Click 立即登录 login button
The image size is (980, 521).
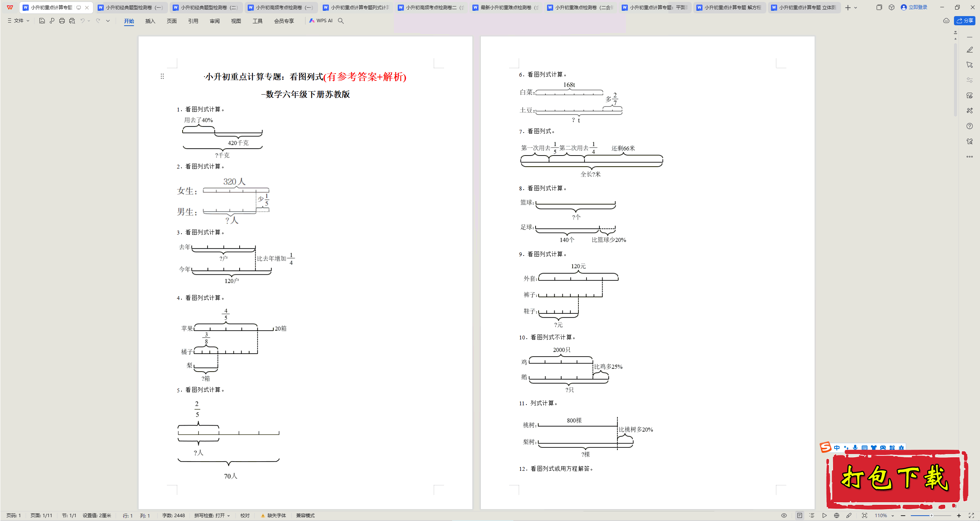(x=914, y=7)
